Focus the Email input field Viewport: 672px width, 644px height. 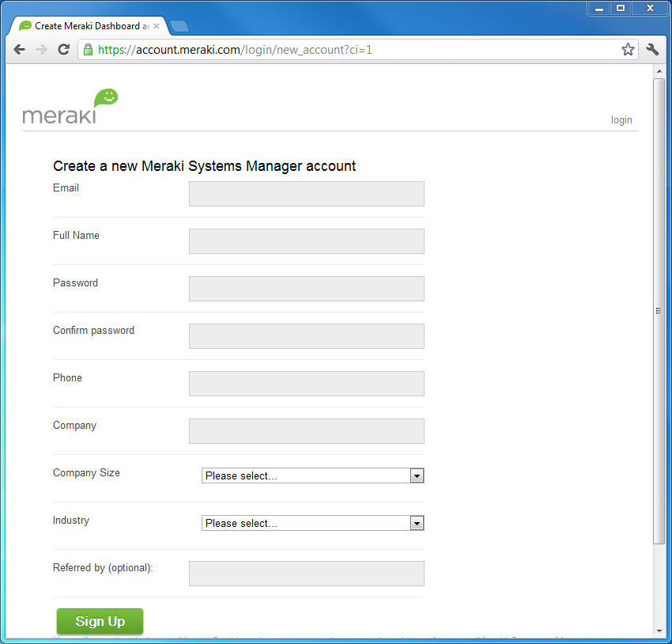(x=307, y=194)
